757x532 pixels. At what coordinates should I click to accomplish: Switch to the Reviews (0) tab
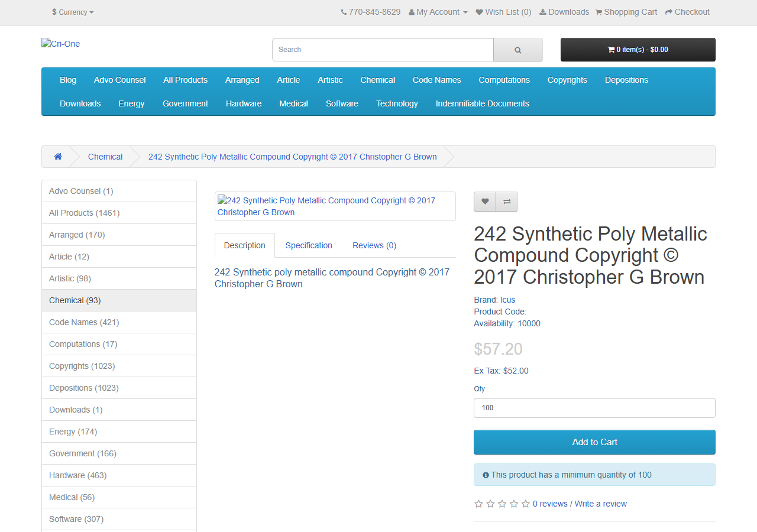click(x=374, y=245)
